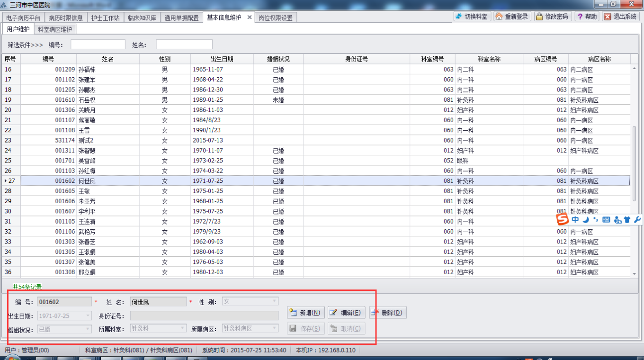Open the 所属病区 dropdown
The image size is (644, 360).
coord(274,328)
